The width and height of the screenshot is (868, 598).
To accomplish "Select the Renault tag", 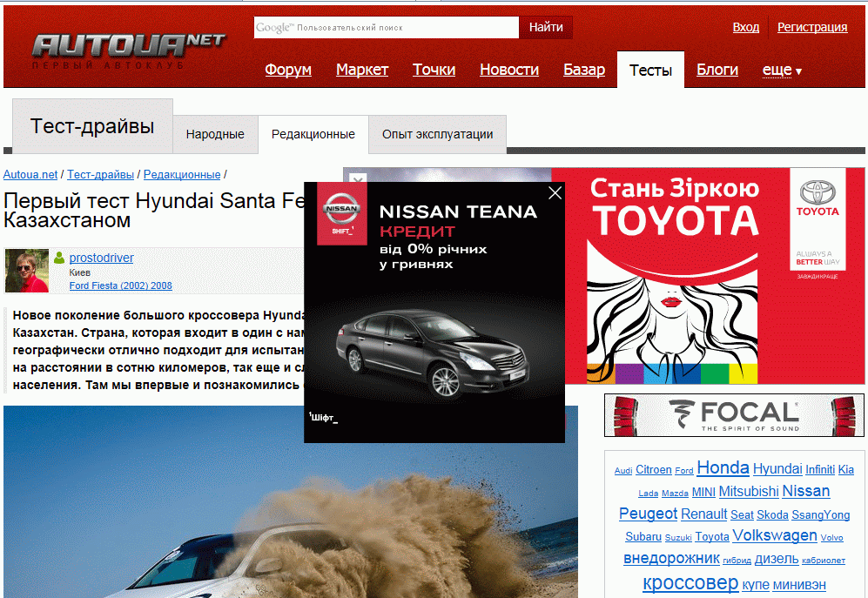I will point(703,514).
